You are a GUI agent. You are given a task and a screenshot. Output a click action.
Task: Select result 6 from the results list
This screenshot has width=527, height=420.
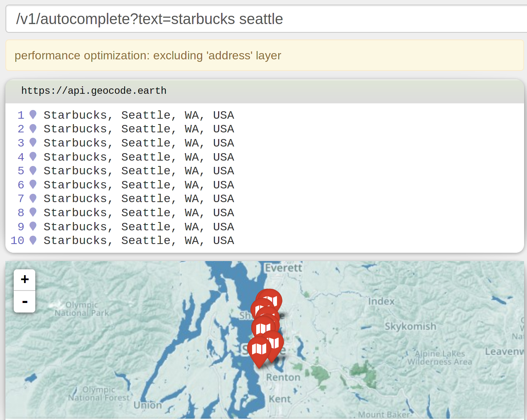tap(139, 185)
